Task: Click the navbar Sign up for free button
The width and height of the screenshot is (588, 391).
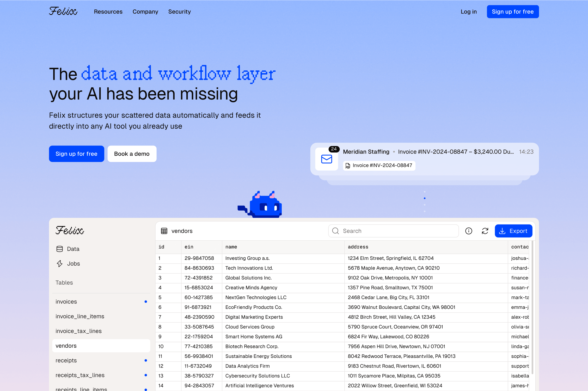Action: [x=513, y=12]
